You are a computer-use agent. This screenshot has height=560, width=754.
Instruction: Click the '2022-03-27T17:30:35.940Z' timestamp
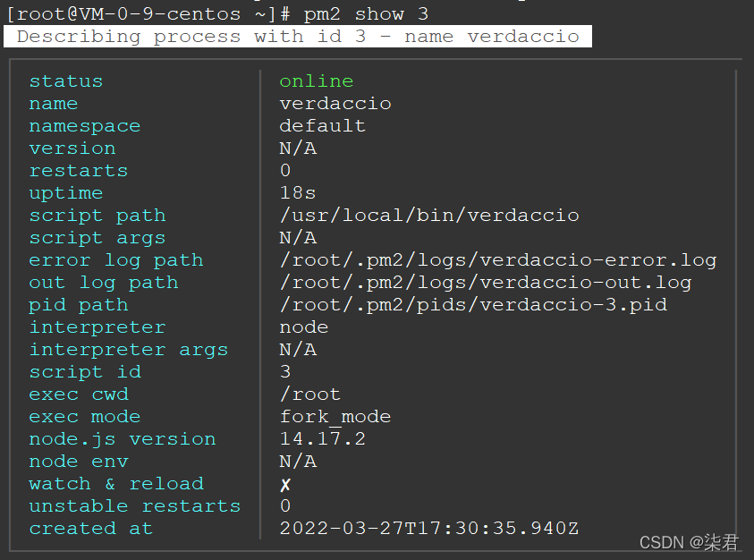point(429,529)
